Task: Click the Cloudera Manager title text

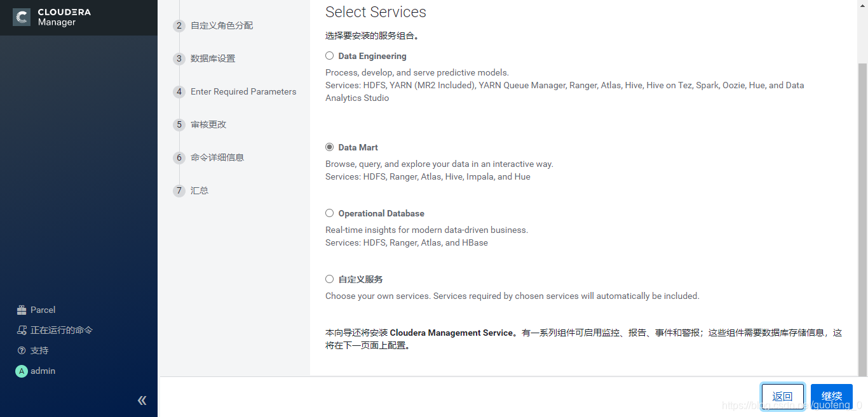Action: coord(64,17)
